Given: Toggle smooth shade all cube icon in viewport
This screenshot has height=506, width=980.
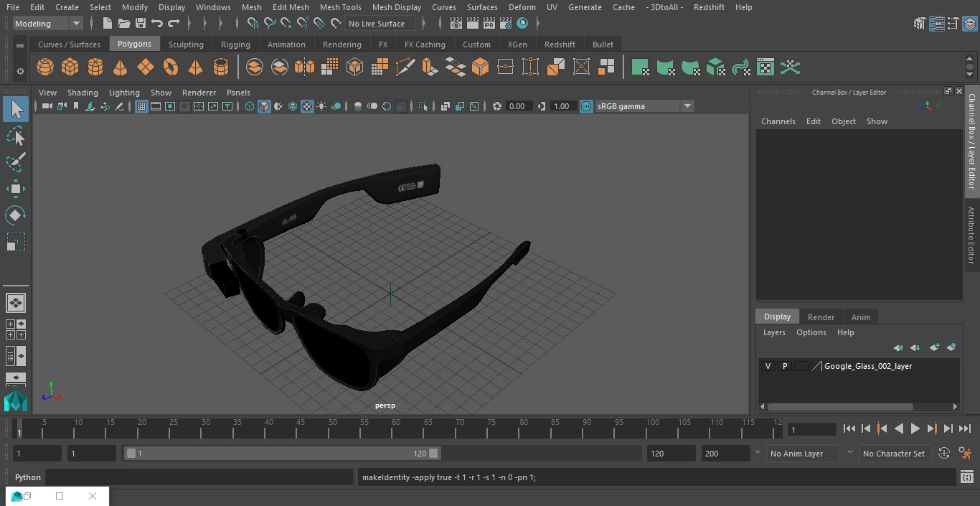Looking at the screenshot, I should click(264, 106).
